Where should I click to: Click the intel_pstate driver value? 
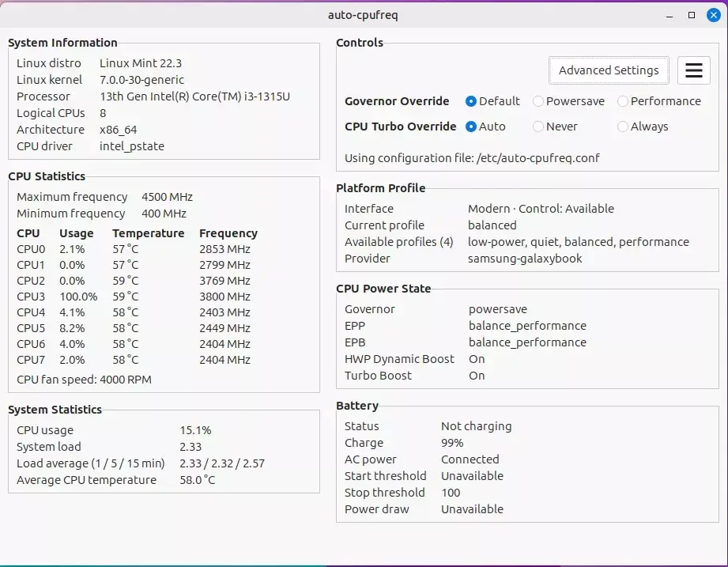click(x=132, y=146)
